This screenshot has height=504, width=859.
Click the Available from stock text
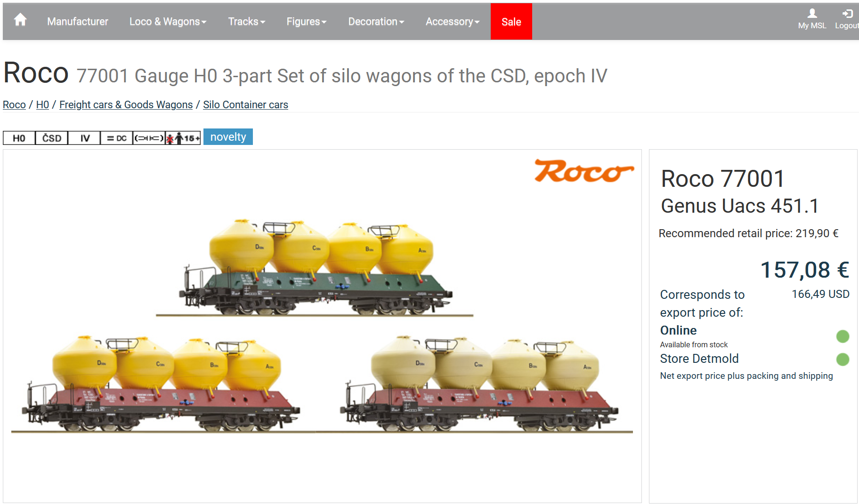pos(694,344)
